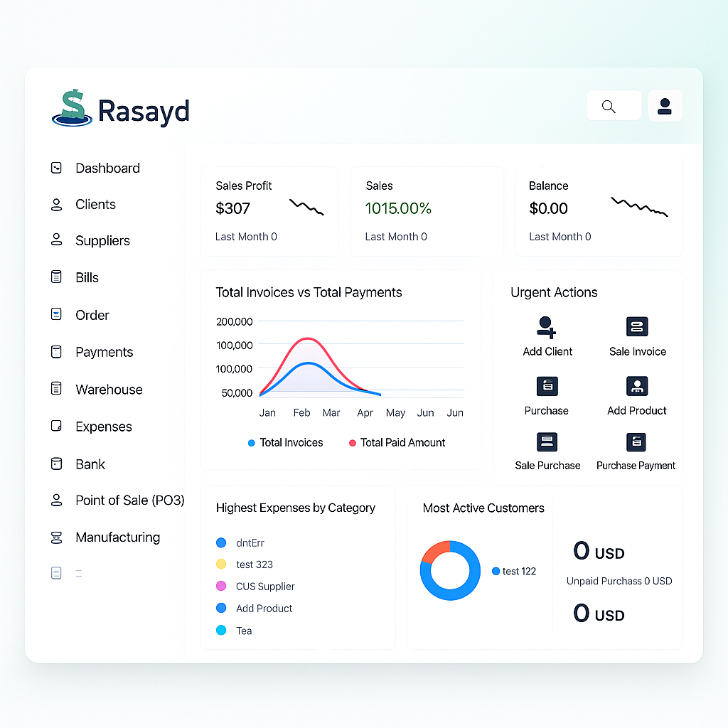The height and width of the screenshot is (728, 728).
Task: Click the pink dot beside CUS Supplier
Action: click(221, 586)
